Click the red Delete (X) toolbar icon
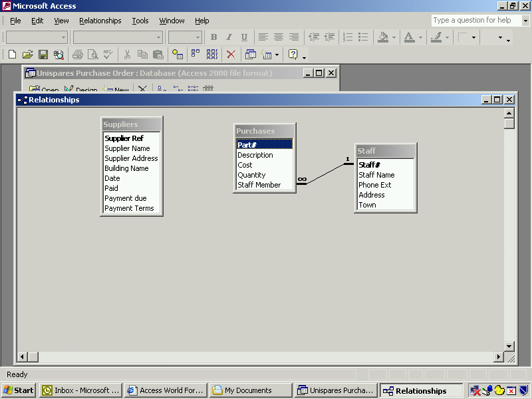The image size is (532, 399). coord(231,55)
